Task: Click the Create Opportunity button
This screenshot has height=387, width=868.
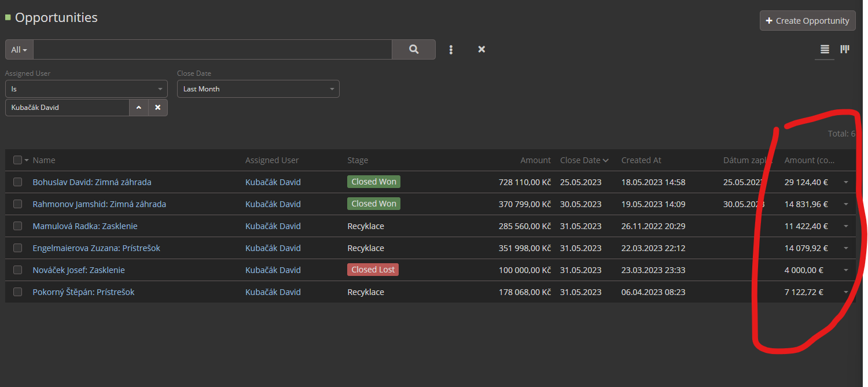Action: [807, 21]
